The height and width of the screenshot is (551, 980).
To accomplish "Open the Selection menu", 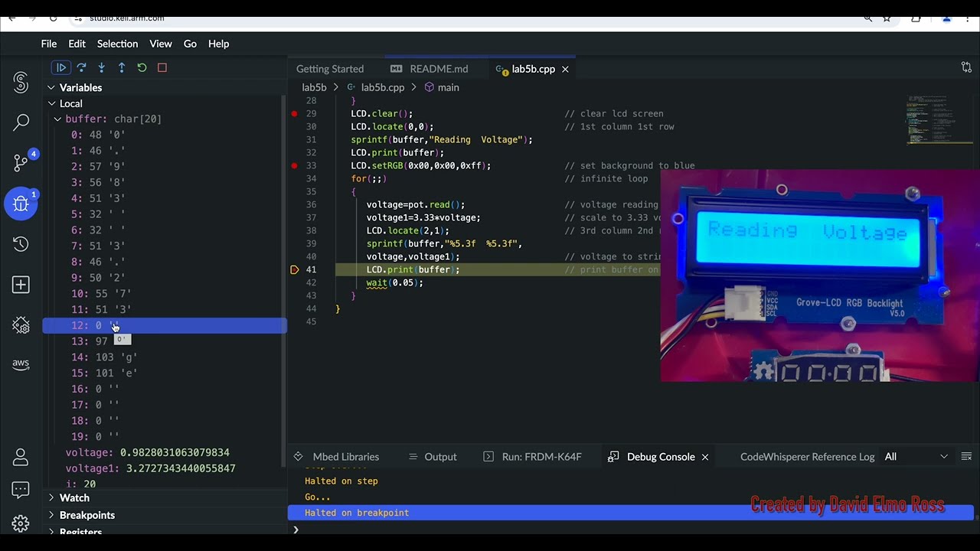I will coord(117,44).
